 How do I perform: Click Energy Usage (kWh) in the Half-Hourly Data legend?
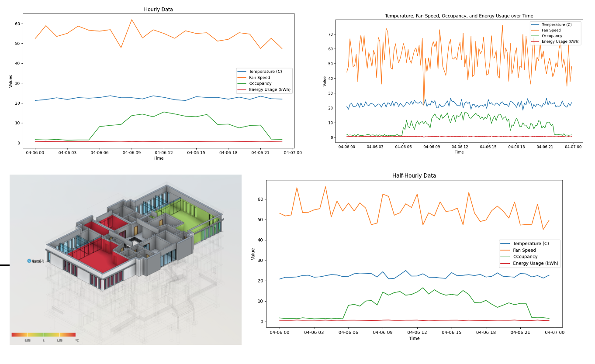536,263
